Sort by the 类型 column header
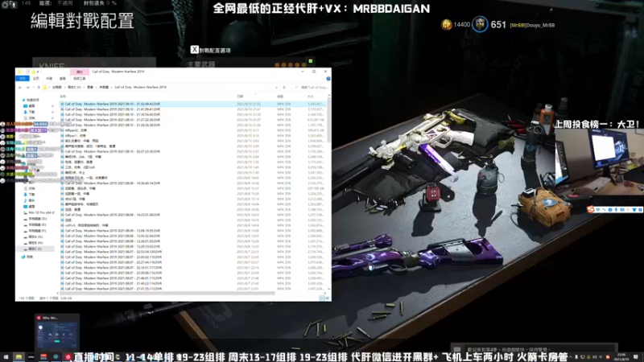644x362 pixels. 280,97
